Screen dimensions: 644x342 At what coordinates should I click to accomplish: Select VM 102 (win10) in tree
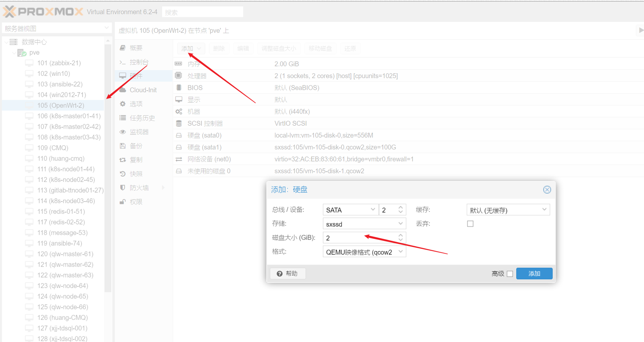point(53,74)
